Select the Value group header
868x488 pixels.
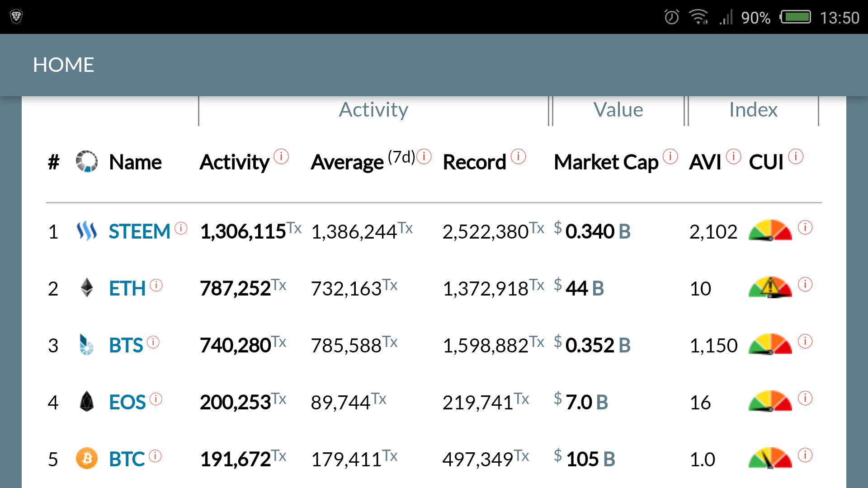pyautogui.click(x=618, y=110)
